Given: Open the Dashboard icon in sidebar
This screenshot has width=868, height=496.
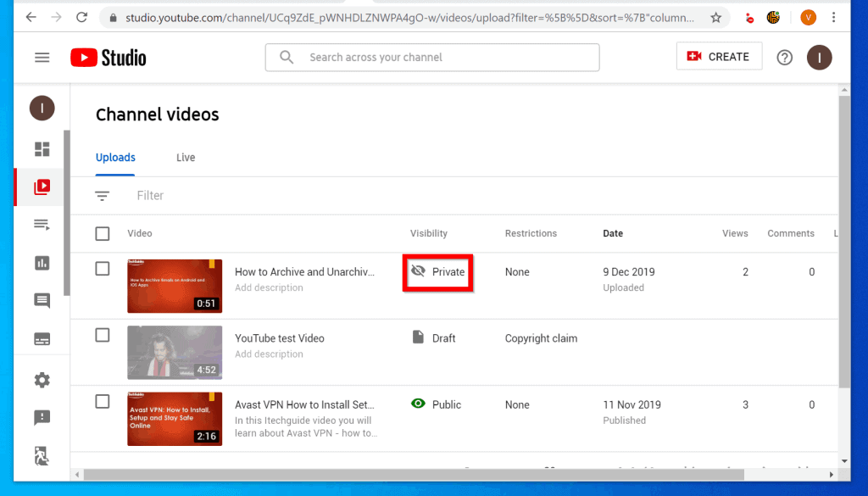Looking at the screenshot, I should point(42,149).
